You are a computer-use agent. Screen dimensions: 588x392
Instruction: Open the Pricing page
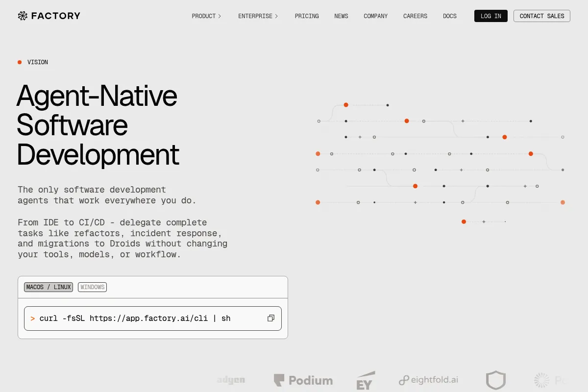point(307,16)
